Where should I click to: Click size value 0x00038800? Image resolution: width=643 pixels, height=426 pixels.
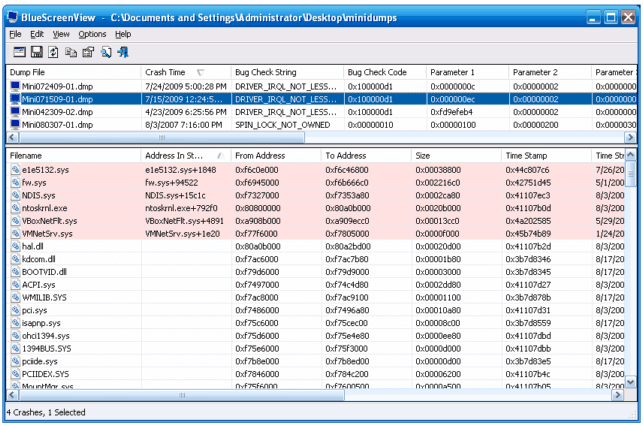tap(438, 170)
